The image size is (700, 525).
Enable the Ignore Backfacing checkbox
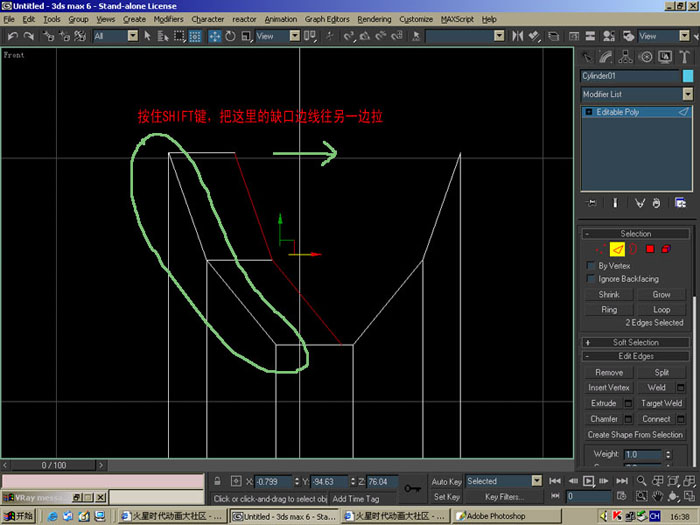590,279
